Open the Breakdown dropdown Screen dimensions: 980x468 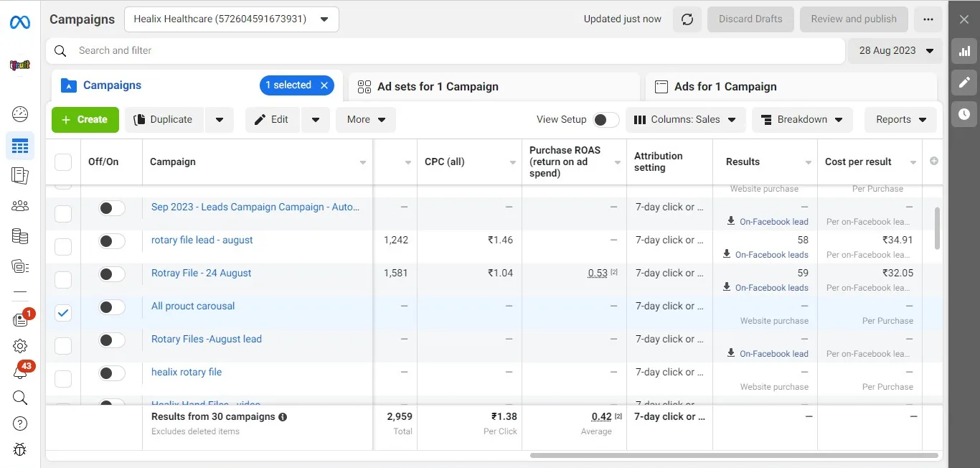pyautogui.click(x=802, y=120)
